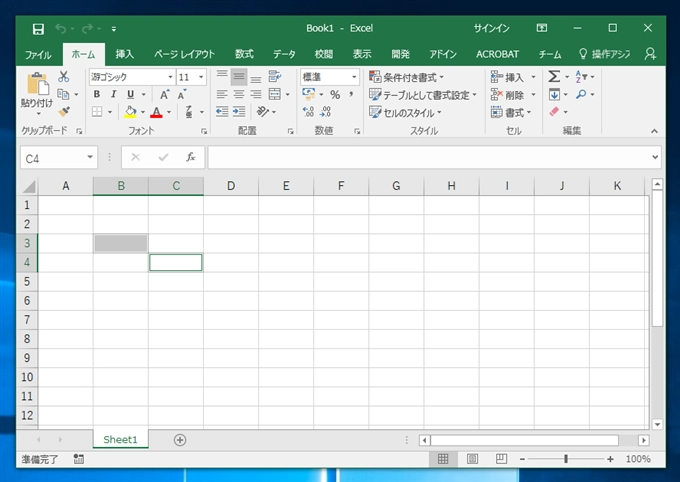Select all cells with corner triangle
This screenshot has width=680, height=482.
[x=29, y=186]
